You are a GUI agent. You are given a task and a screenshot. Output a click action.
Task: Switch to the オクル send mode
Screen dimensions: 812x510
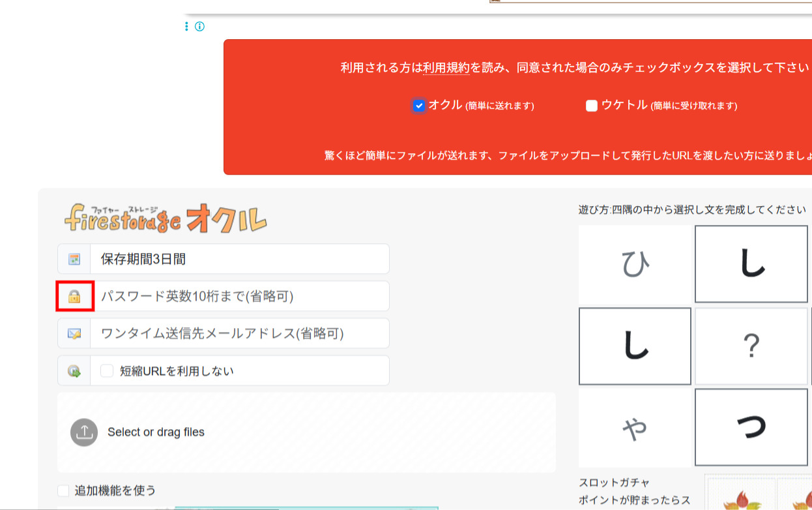[419, 105]
